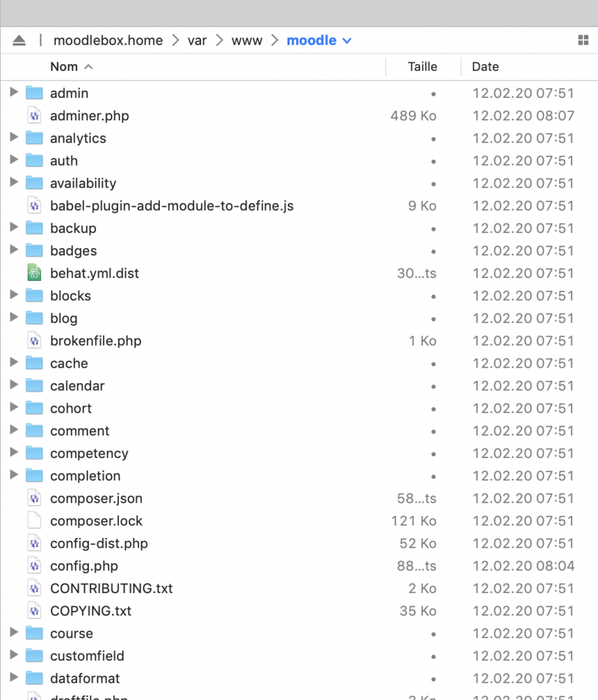Select the file name CONTRIBUTING.txt
598x700 pixels.
coord(111,589)
